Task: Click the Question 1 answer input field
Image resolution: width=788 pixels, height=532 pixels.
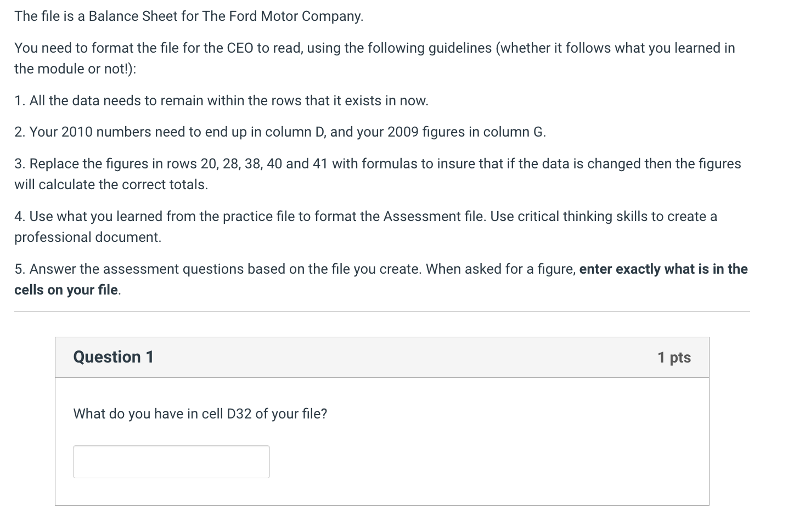Action: [x=171, y=462]
